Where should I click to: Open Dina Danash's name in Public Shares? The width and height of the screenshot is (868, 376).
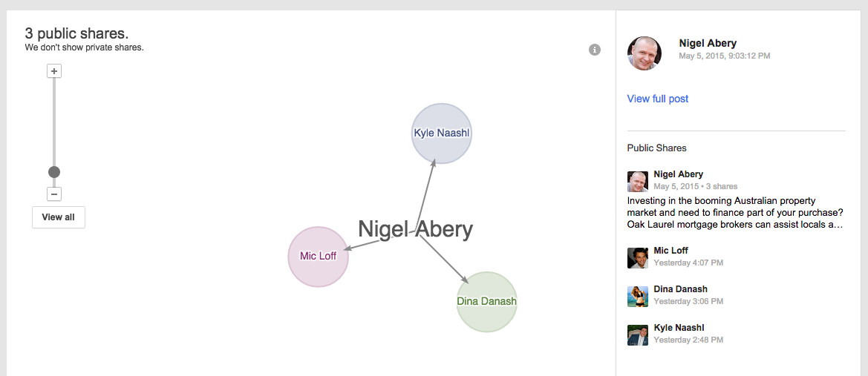(680, 289)
